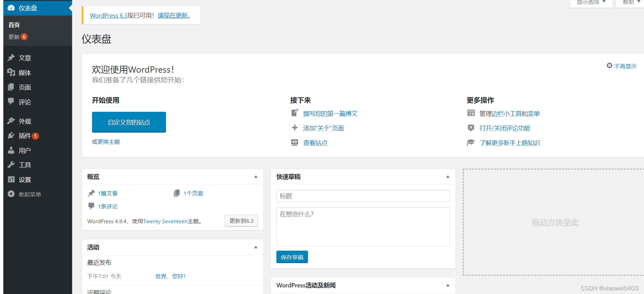Open the 仪表盘 menu item
This screenshot has width=644, height=294.
click(x=38, y=8)
